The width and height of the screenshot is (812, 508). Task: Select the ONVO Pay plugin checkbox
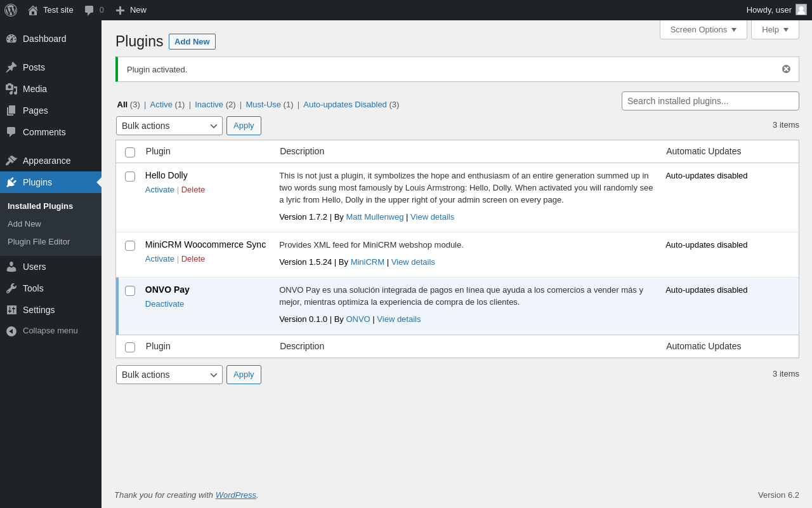(x=130, y=291)
